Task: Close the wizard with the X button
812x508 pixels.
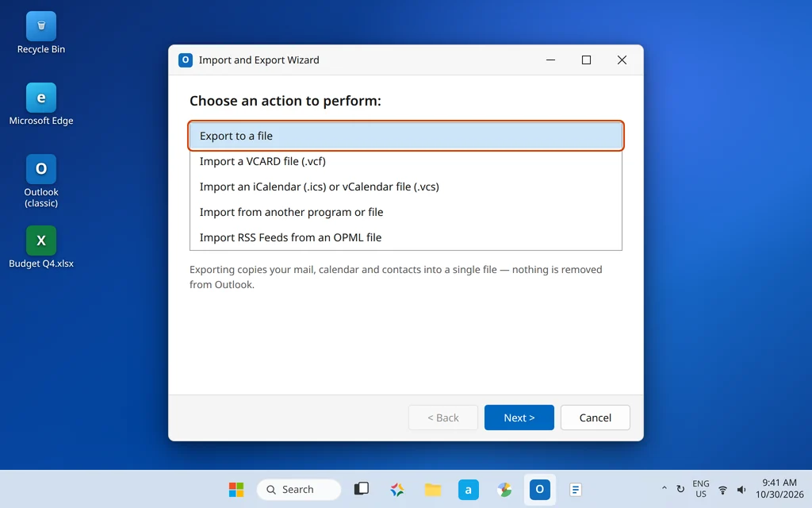Action: coord(622,60)
